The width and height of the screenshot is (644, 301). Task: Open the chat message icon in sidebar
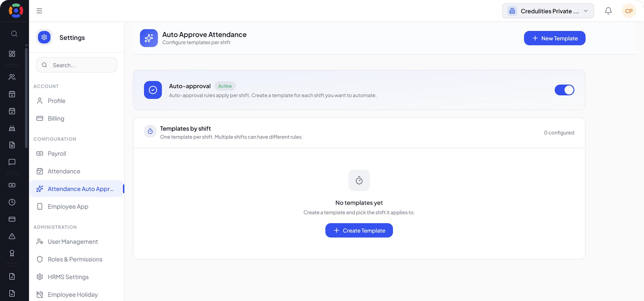pos(12,162)
